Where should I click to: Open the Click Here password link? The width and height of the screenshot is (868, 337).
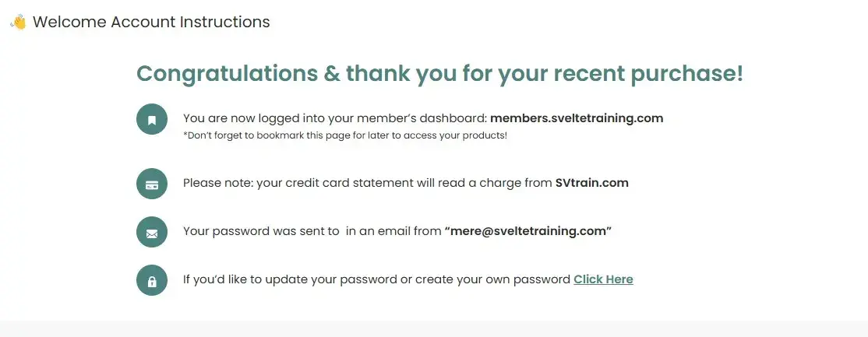pos(603,279)
